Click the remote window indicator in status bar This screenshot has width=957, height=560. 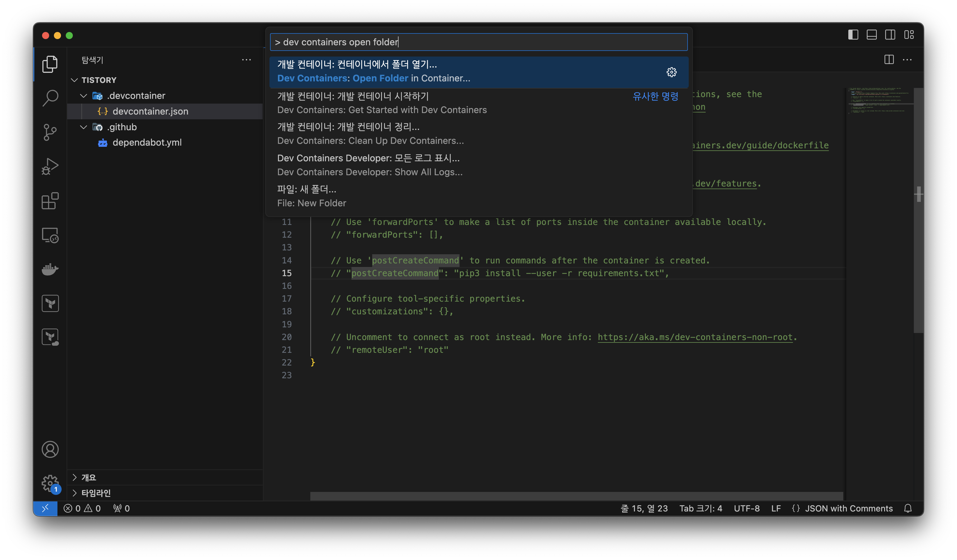(45, 508)
